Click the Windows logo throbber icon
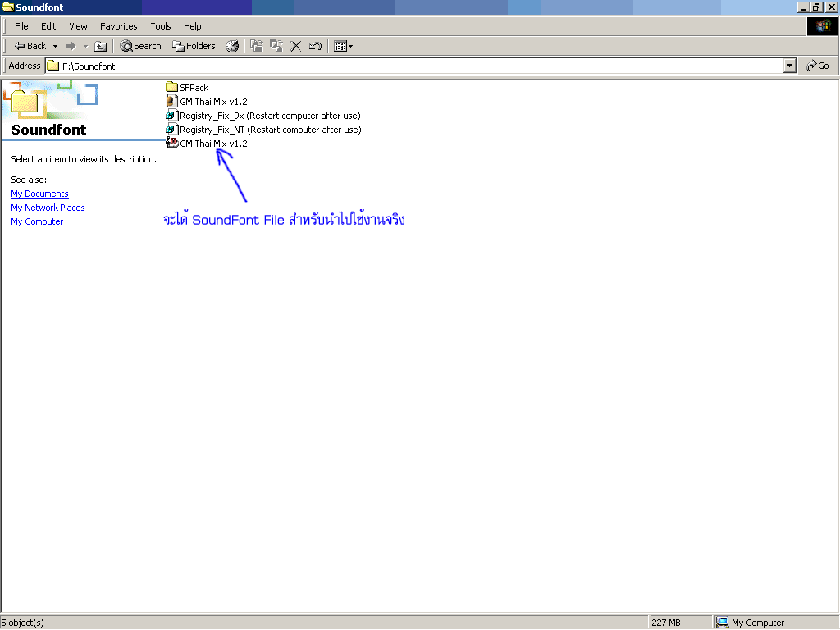Screen dimensions: 840x630 [822, 26]
